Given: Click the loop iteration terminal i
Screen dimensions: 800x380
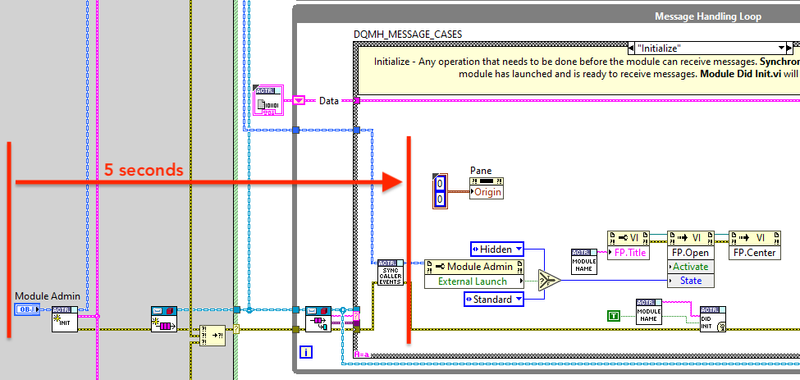Looking at the screenshot, I should pos(306,351).
